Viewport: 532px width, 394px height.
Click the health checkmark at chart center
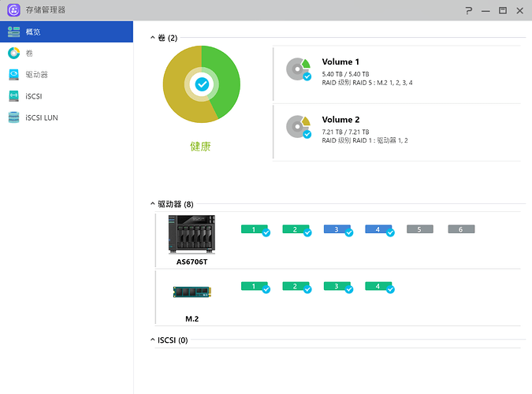click(x=202, y=84)
